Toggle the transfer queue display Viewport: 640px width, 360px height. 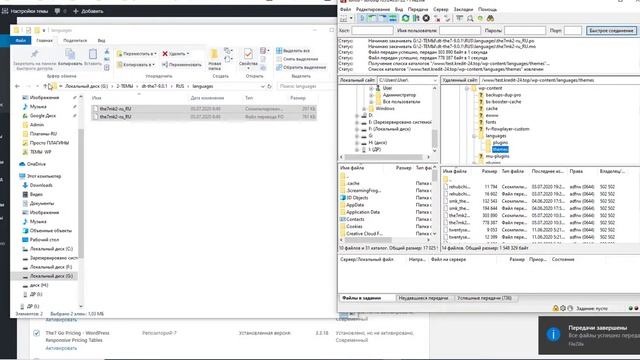point(392,18)
